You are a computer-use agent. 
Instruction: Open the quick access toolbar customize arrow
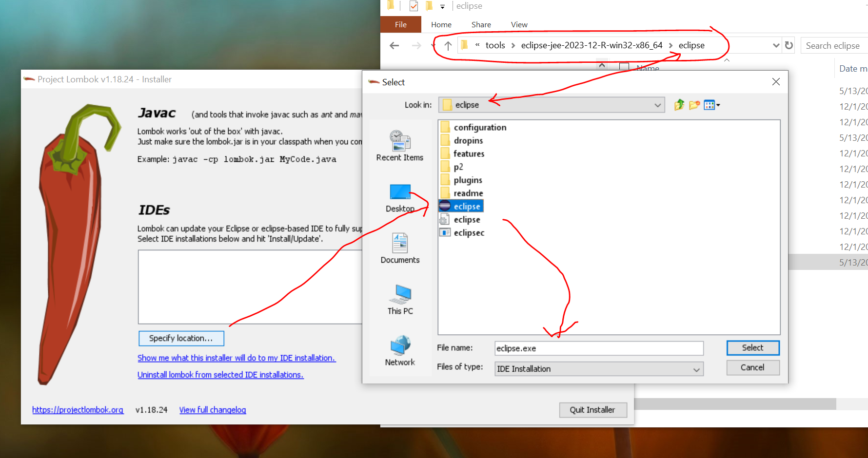click(x=442, y=6)
